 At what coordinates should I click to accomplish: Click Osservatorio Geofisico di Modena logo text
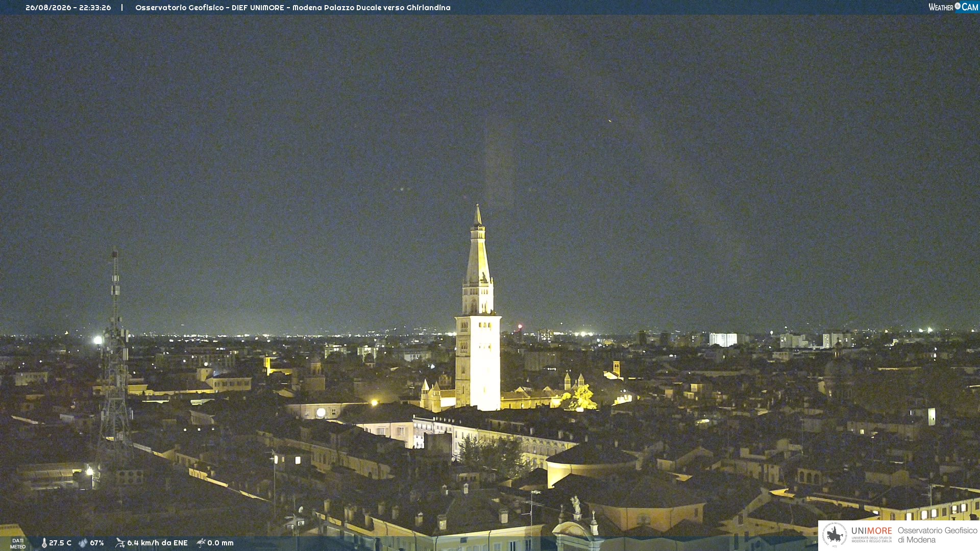pyautogui.click(x=937, y=535)
